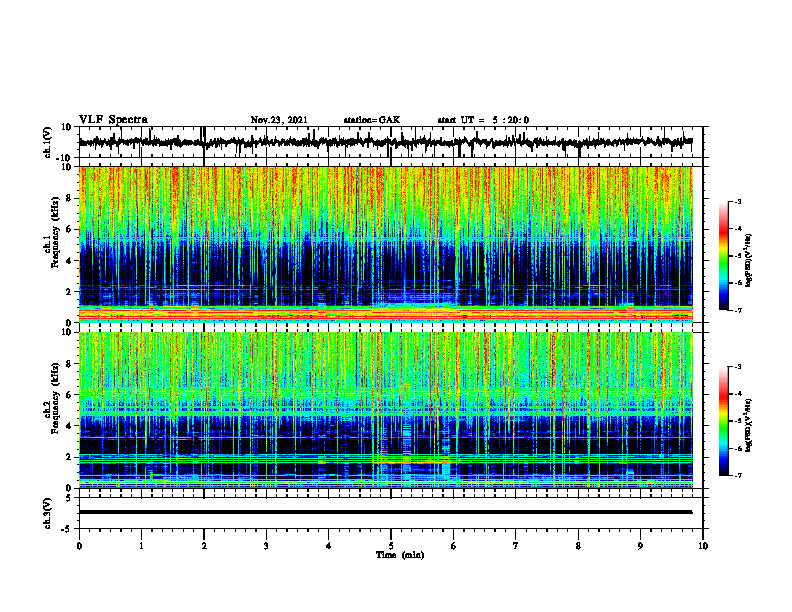
Task: Click time-axis tick label "8" under ch.3 panel
Action: point(578,546)
